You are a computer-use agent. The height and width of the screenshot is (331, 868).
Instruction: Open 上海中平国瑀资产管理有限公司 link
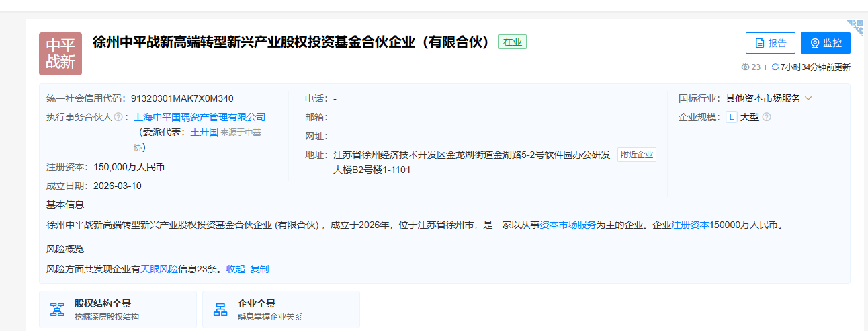(x=200, y=117)
